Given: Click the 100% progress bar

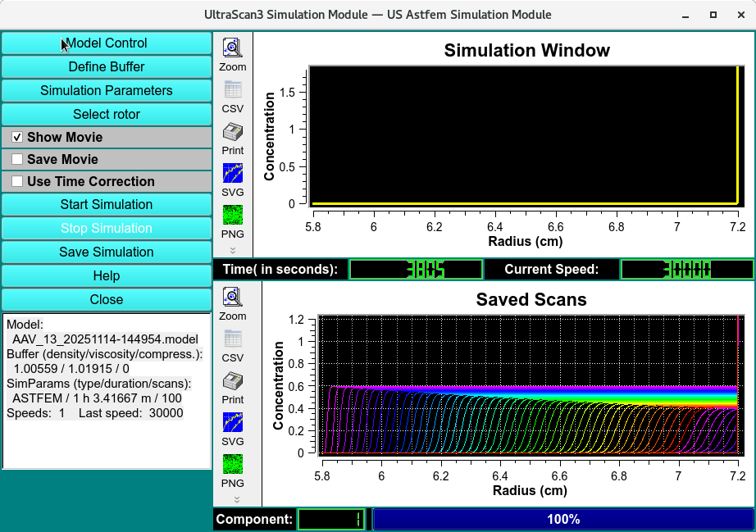Looking at the screenshot, I should click(563, 519).
